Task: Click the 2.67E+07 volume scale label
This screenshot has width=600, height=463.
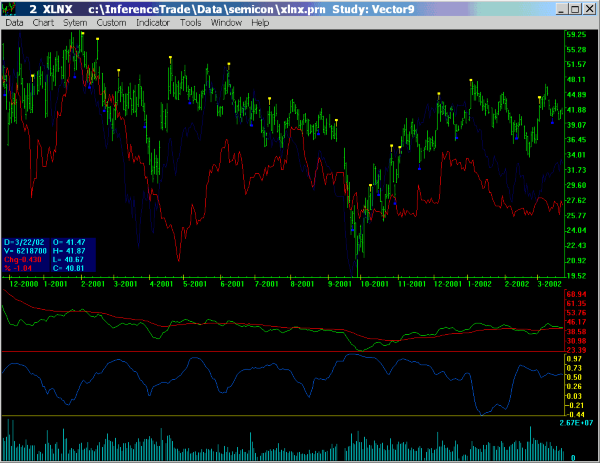Action: coord(576,423)
